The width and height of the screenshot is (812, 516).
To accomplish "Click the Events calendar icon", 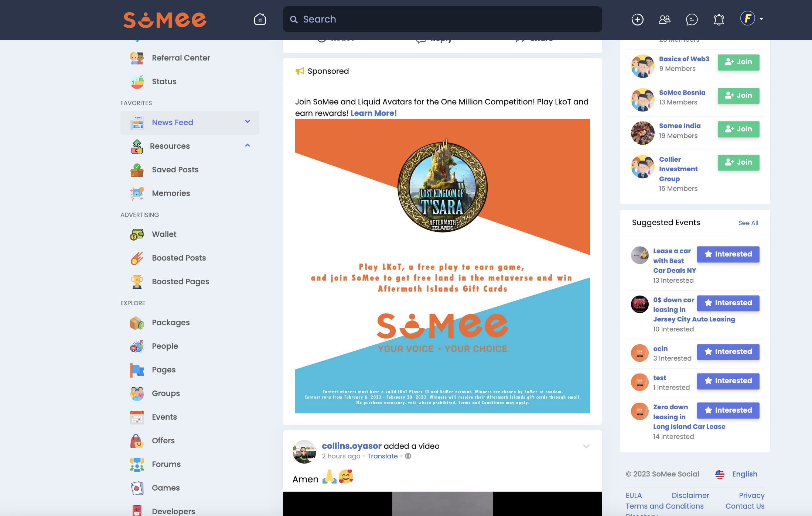I will (x=137, y=417).
